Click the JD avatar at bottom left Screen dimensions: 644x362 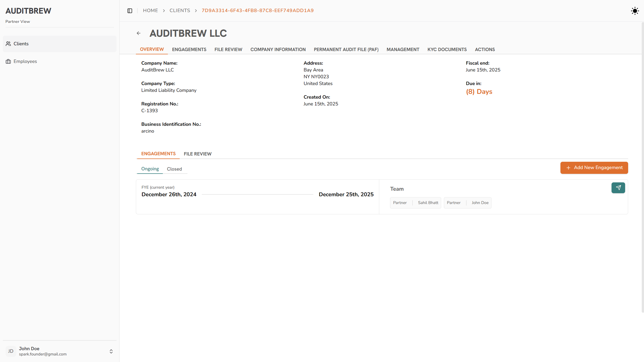click(x=11, y=351)
